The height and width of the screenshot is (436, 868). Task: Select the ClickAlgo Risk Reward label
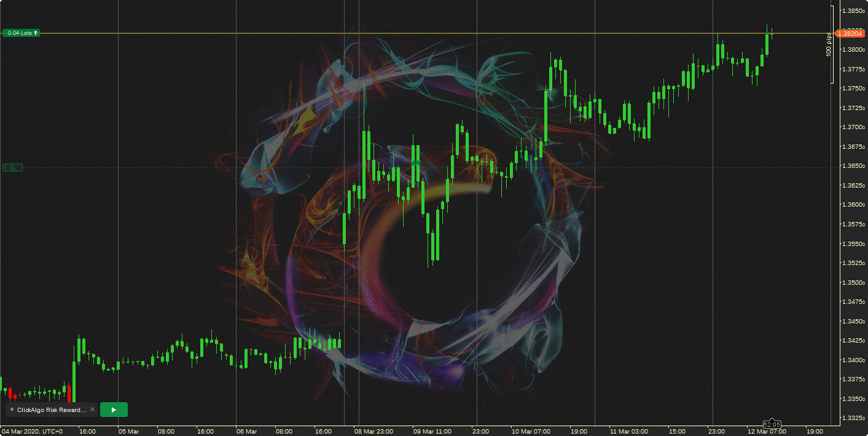pyautogui.click(x=52, y=410)
